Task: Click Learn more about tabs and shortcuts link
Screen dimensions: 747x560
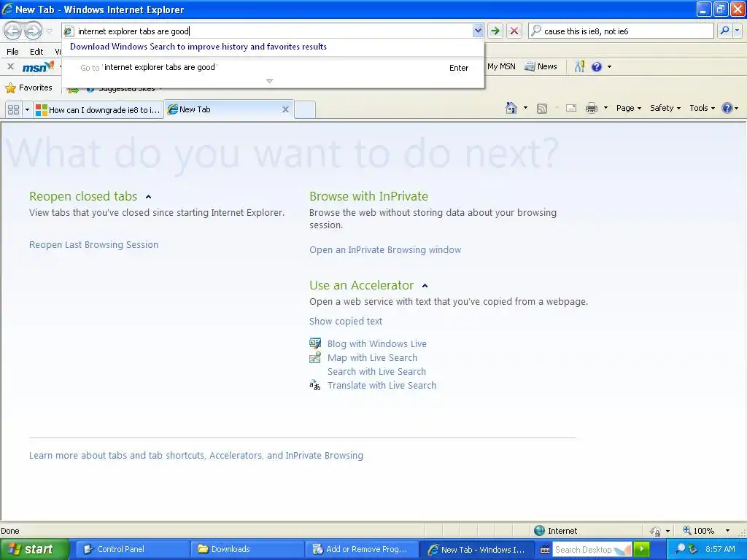Action: point(196,456)
